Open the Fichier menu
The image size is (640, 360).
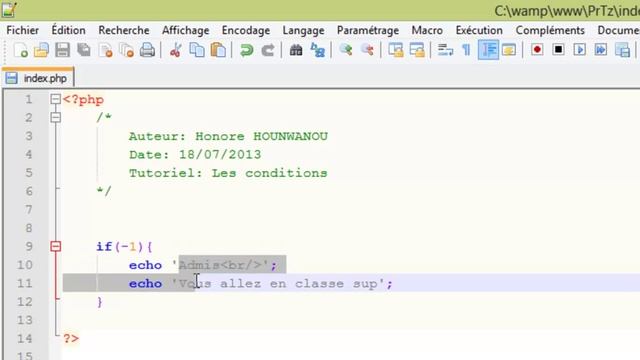click(x=22, y=30)
